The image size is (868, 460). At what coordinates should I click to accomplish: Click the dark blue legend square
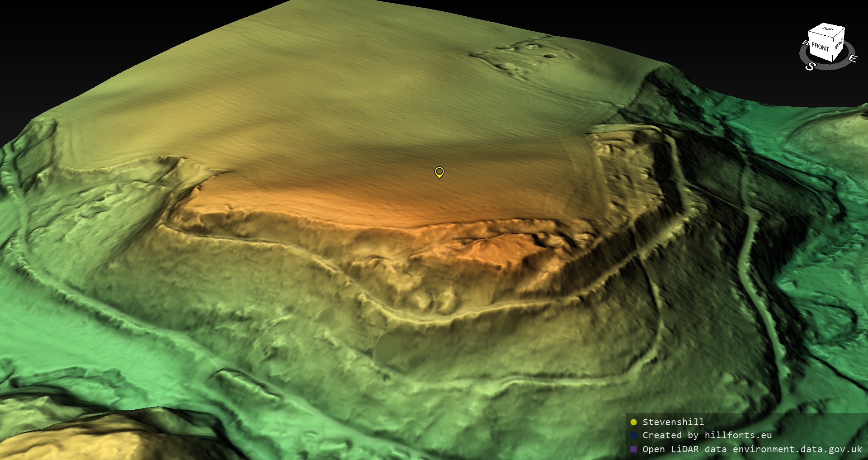633,435
